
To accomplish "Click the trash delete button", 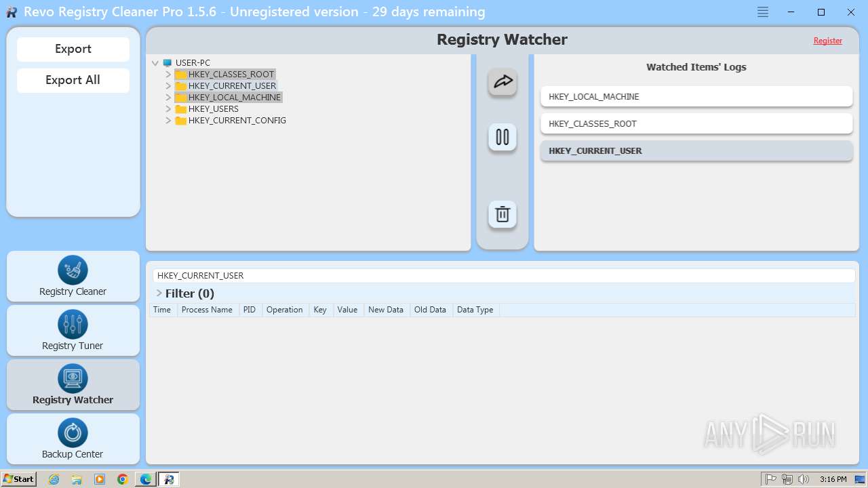I will click(502, 214).
